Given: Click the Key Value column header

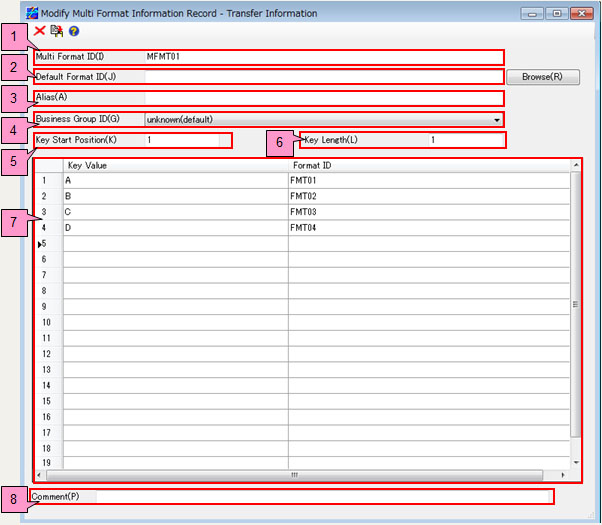Looking at the screenshot, I should [175, 165].
